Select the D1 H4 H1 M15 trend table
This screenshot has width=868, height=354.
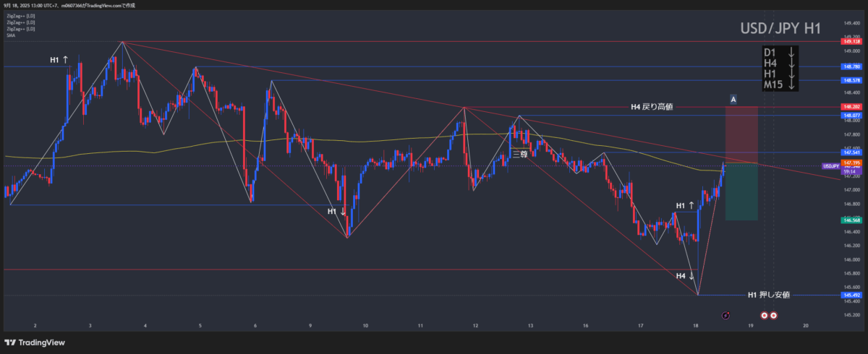click(x=780, y=69)
